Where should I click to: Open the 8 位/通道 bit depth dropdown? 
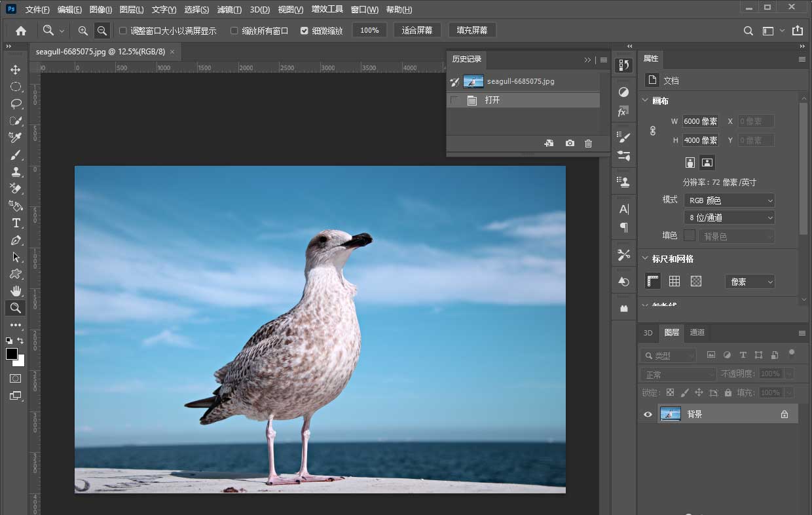point(729,218)
